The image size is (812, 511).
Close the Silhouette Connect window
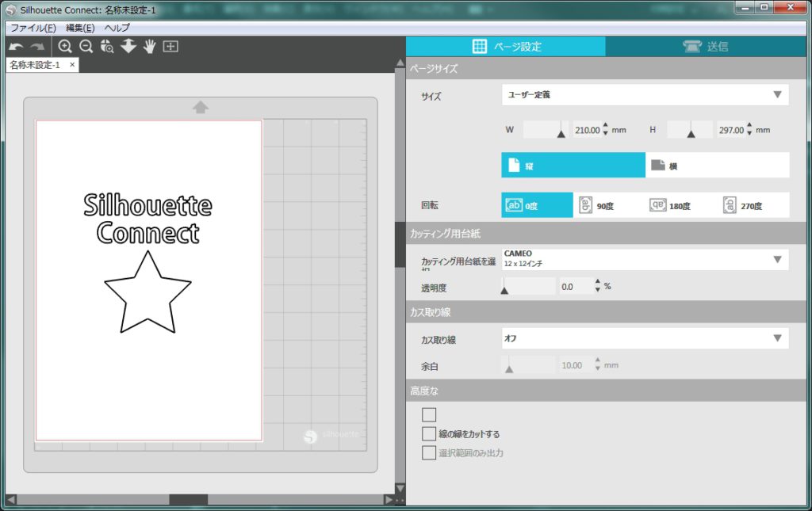click(791, 7)
